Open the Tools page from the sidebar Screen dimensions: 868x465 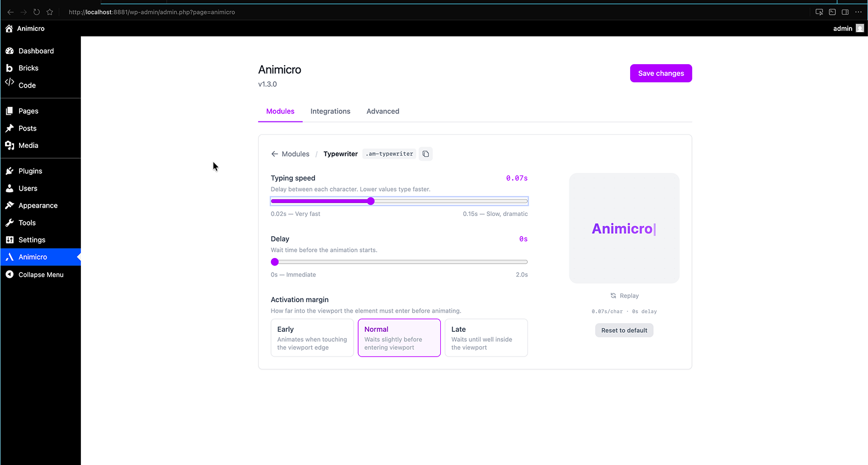click(27, 223)
